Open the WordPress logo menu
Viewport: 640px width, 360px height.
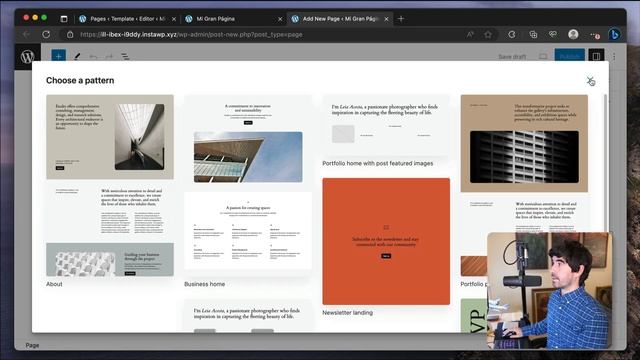(x=27, y=56)
